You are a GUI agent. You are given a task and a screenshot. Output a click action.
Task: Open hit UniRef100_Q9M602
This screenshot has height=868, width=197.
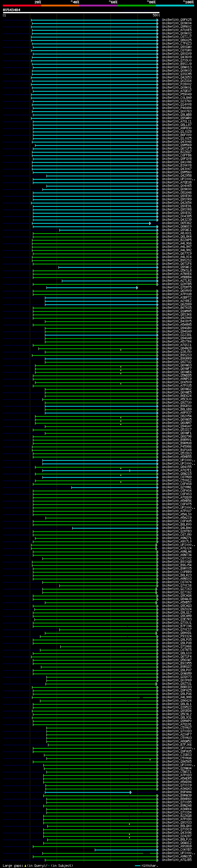click(177, 26)
